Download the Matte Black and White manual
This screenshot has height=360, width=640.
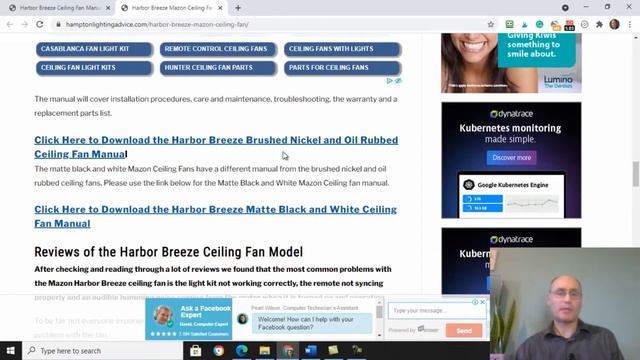(x=216, y=216)
